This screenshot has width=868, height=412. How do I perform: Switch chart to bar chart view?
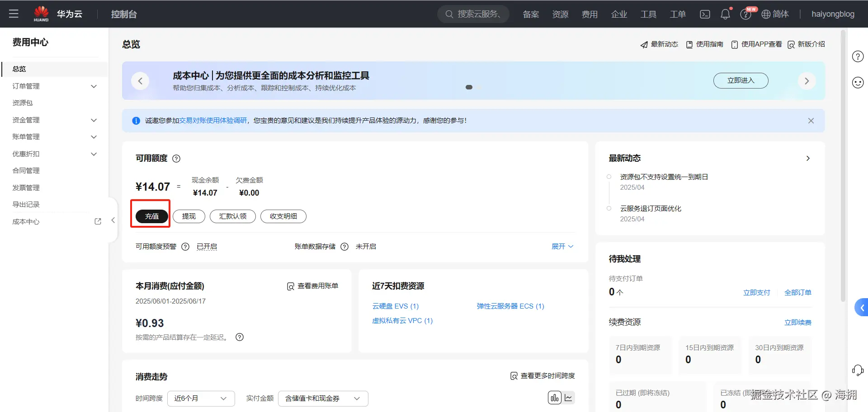[x=554, y=398]
